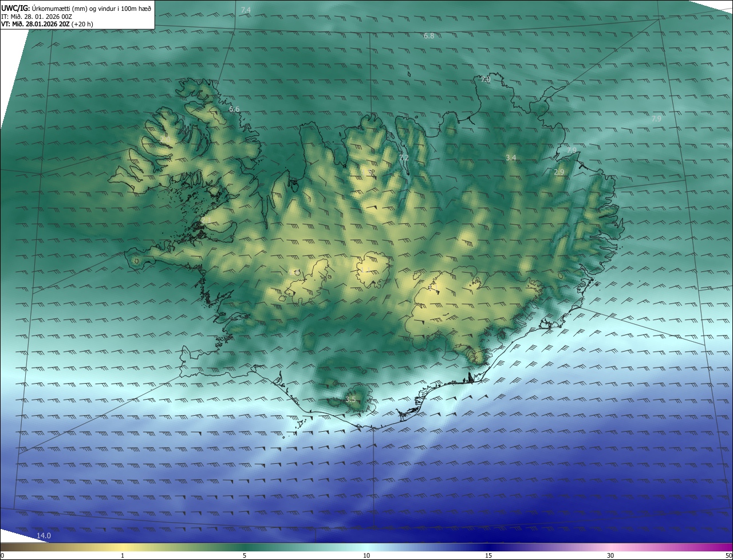
Task: Click the color scale tick label 30
Action: coord(610,556)
